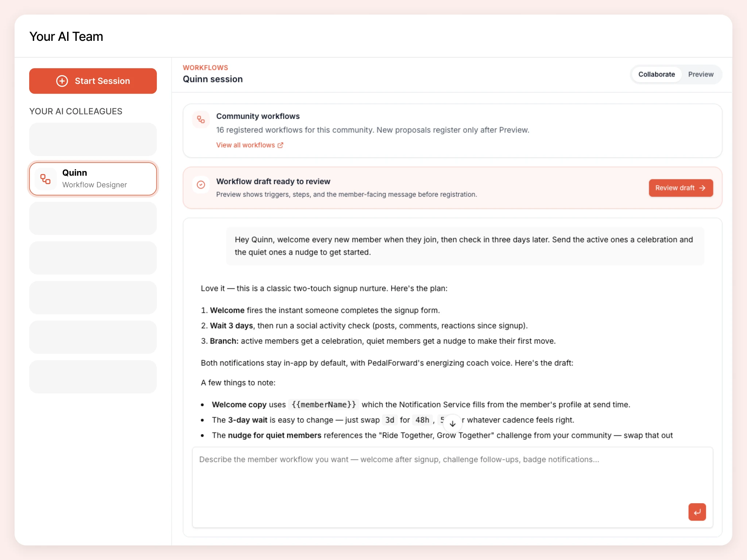This screenshot has width=747, height=560.
Task: Switch to the Preview tab
Action: point(701,74)
